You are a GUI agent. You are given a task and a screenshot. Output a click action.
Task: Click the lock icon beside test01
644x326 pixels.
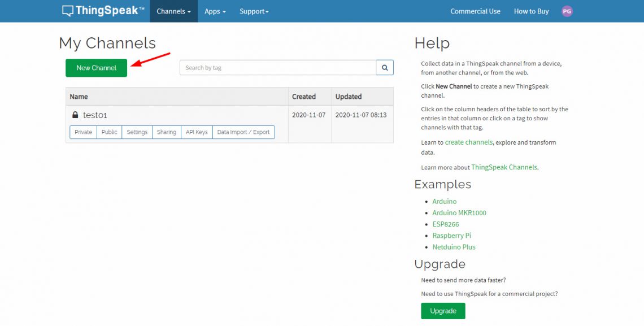pos(75,115)
